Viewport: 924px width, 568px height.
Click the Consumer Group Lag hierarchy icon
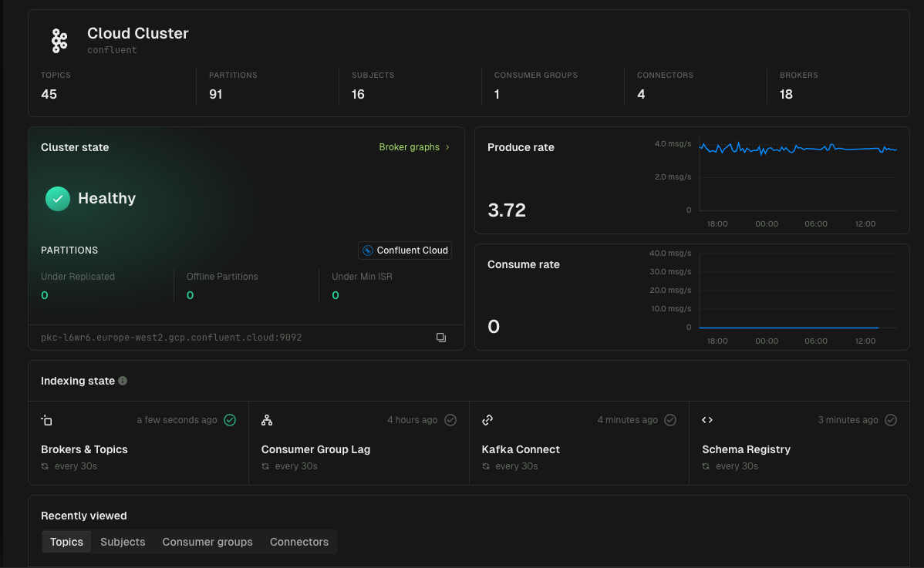click(267, 420)
